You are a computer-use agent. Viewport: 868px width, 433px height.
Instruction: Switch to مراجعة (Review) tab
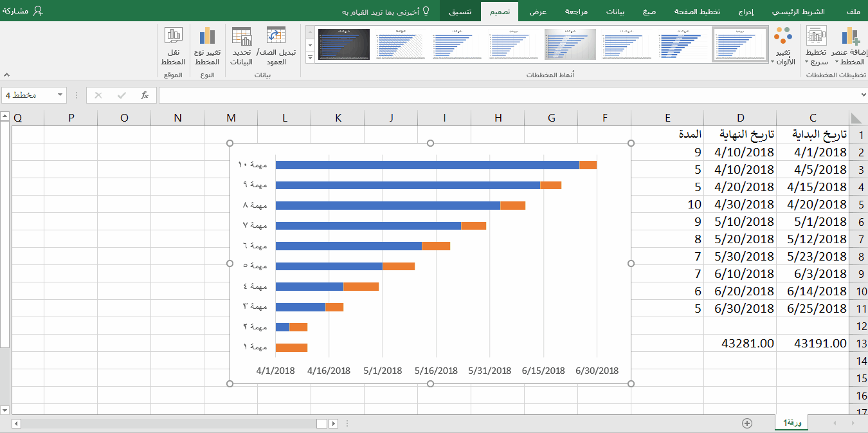(576, 12)
